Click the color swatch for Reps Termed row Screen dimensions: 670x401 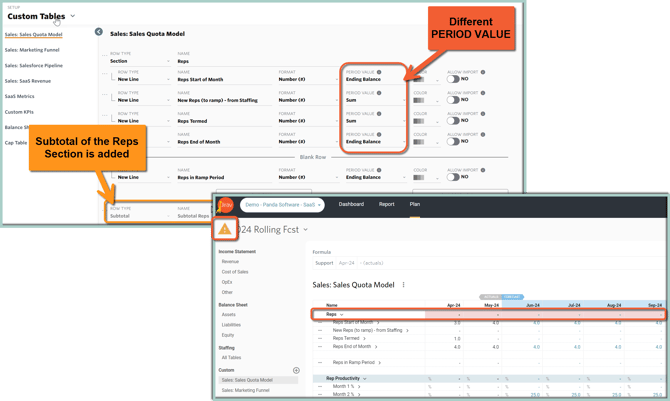419,121
